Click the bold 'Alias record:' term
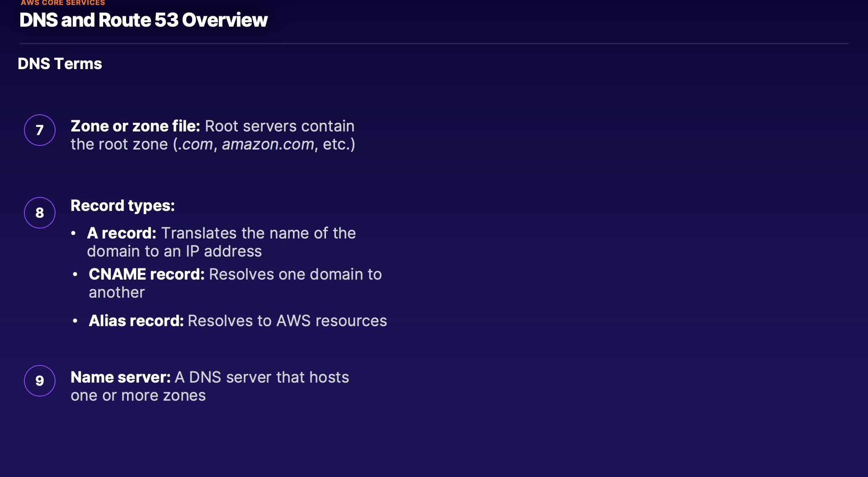 (x=136, y=321)
